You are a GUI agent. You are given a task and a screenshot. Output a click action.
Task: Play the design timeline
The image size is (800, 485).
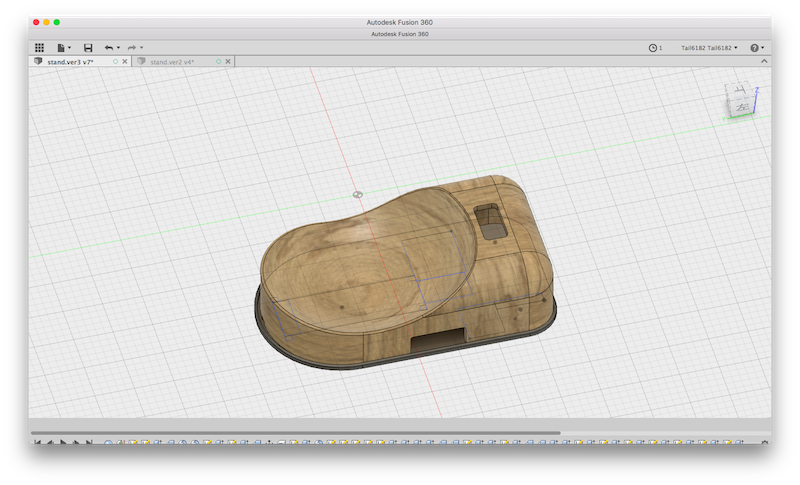63,442
